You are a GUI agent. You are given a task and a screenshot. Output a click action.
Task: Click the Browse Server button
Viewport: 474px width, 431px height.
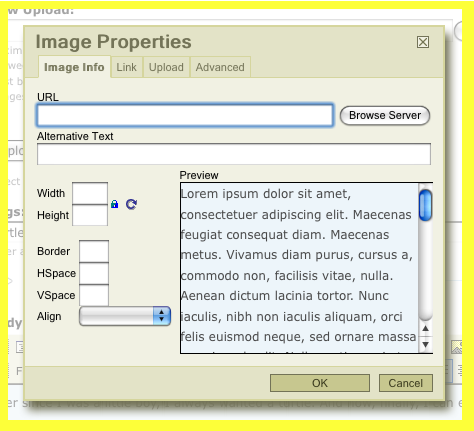(x=385, y=115)
